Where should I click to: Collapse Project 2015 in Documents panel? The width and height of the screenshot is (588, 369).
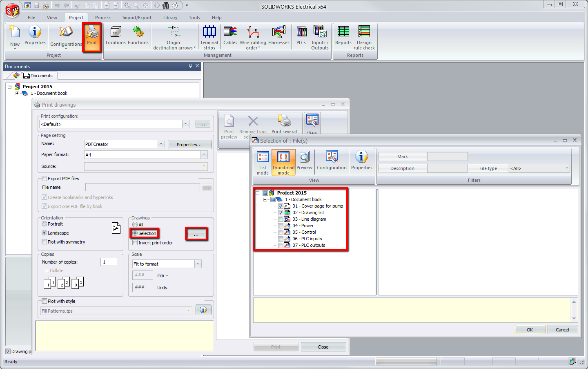10,87
